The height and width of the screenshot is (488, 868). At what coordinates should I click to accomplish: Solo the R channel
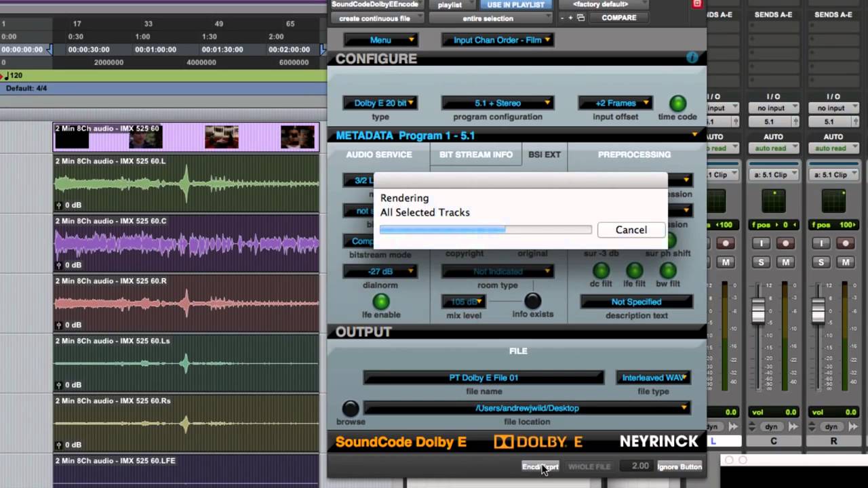(x=821, y=262)
